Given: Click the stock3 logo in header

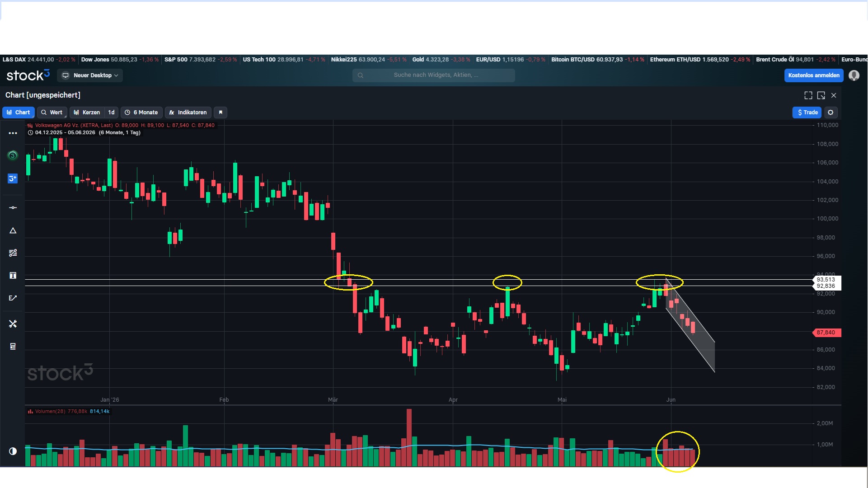Looking at the screenshot, I should 28,75.
